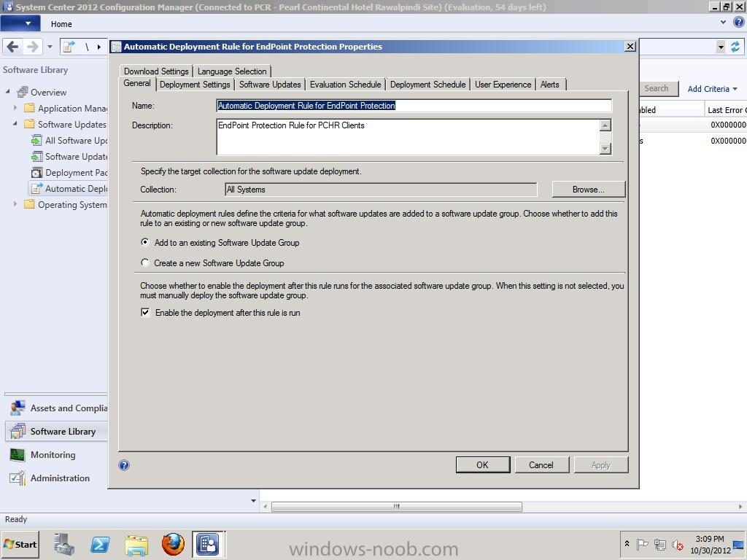The width and height of the screenshot is (747, 560).
Task: Click the Configuration Manager taskbar icon
Action: pyautogui.click(x=208, y=544)
